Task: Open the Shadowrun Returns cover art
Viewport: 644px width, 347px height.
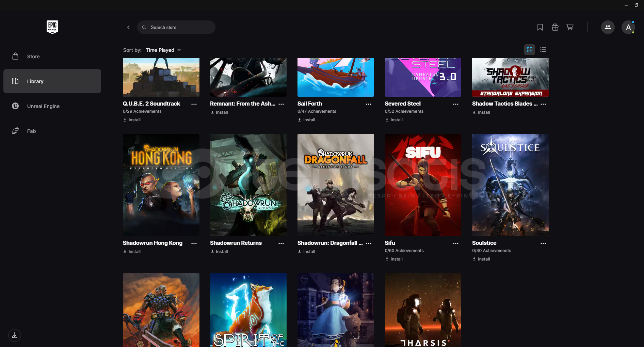Action: point(248,185)
